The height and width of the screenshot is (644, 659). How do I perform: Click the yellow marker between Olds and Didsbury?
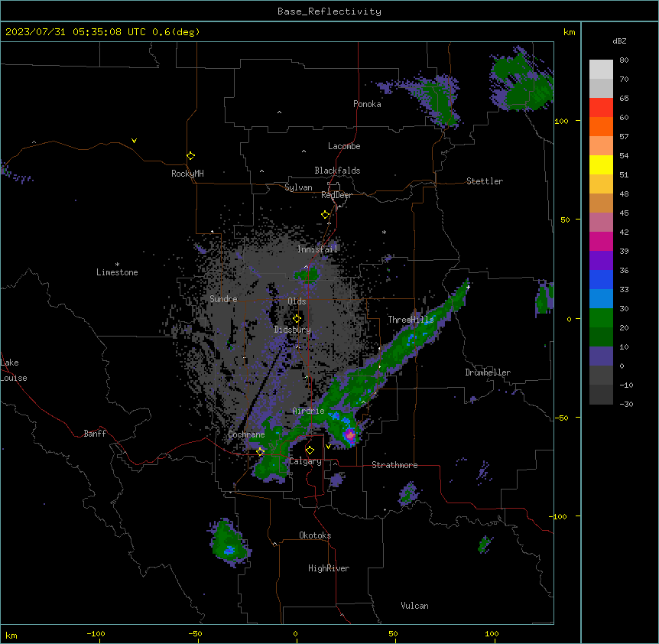297,319
